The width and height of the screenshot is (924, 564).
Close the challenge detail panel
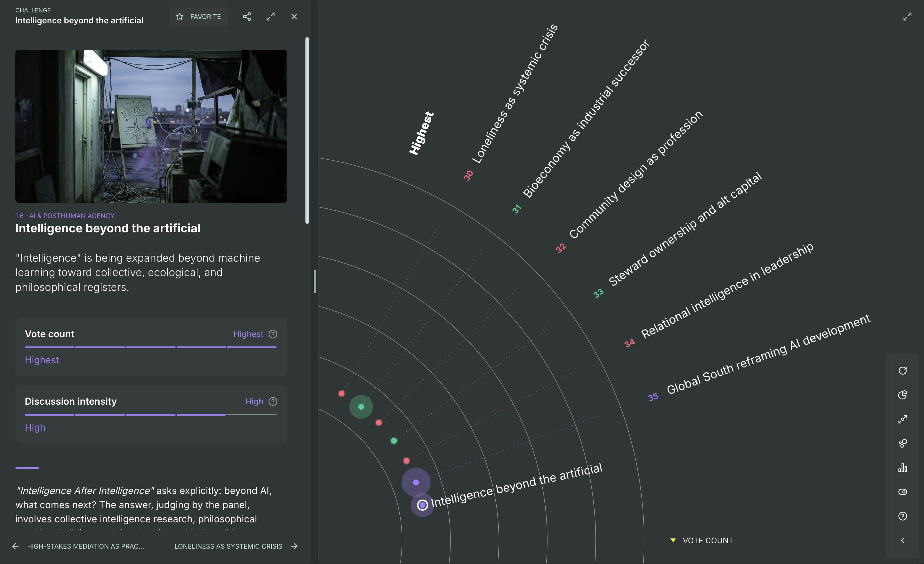coord(295,17)
